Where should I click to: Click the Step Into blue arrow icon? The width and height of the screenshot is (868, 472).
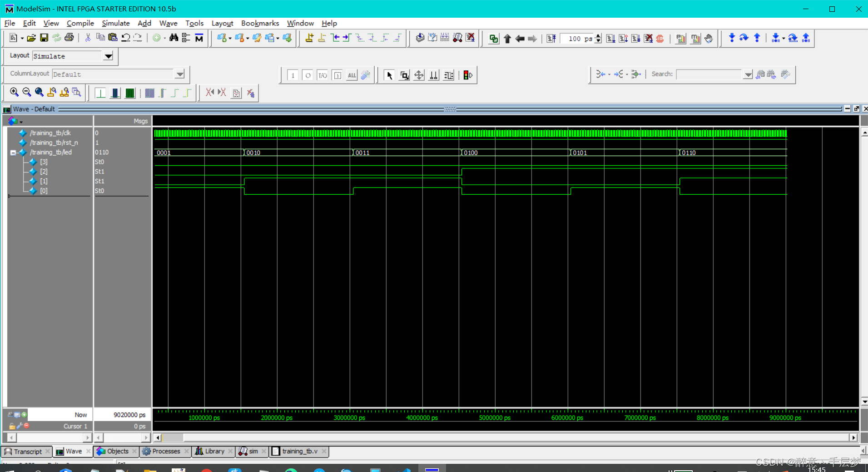732,38
